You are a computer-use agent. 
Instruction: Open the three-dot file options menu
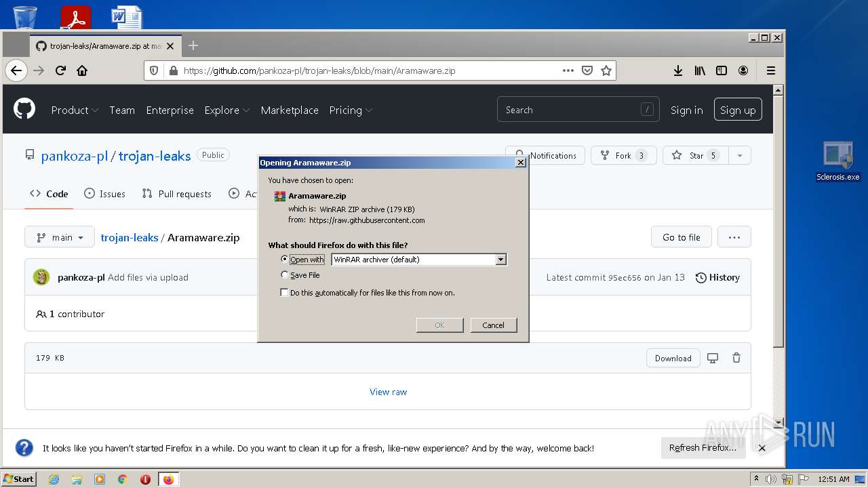pyautogui.click(x=734, y=237)
